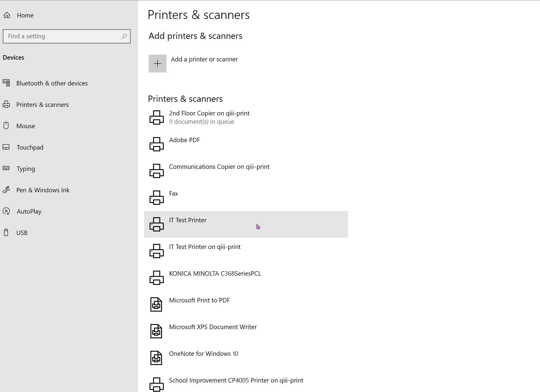The image size is (540, 392).
Task: Click the OneNote for Windows 10 printer icon
Action: (156, 358)
